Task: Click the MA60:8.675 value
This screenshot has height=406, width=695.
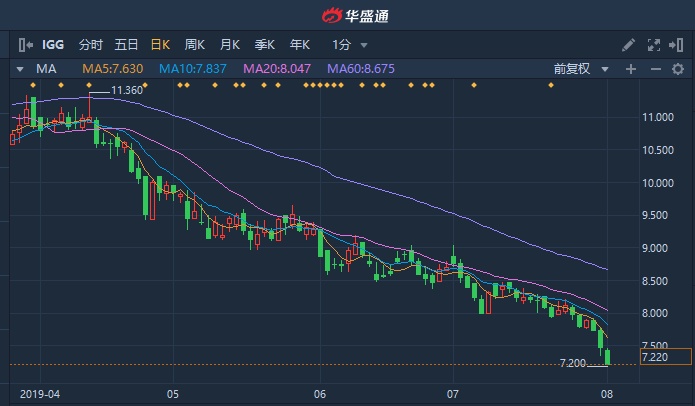Action: (x=361, y=69)
